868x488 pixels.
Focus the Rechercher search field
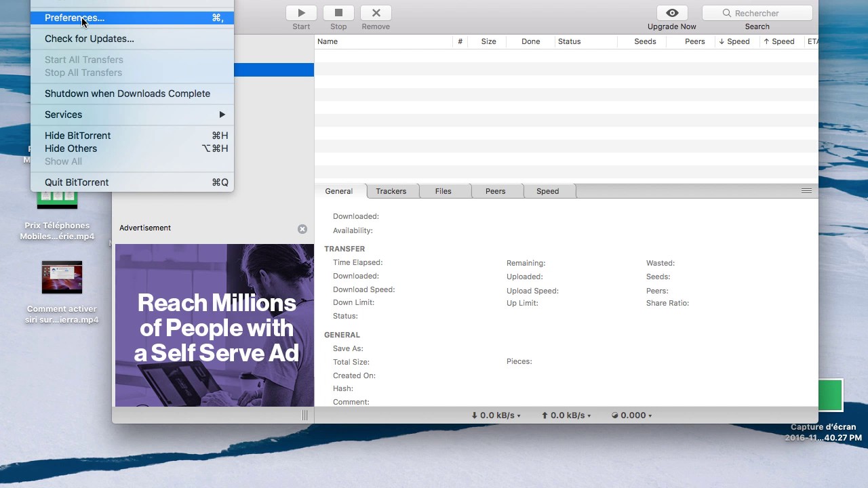coord(757,13)
